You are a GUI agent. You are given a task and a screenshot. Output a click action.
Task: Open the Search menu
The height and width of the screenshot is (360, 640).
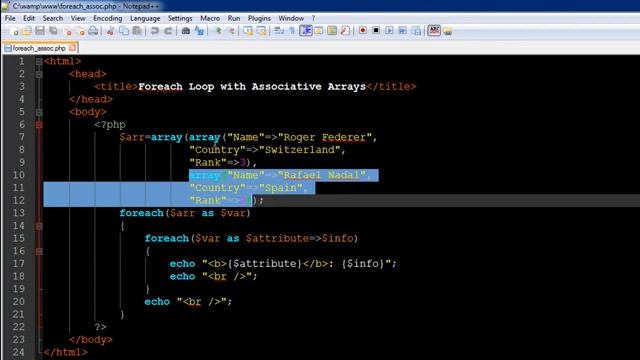53,18
